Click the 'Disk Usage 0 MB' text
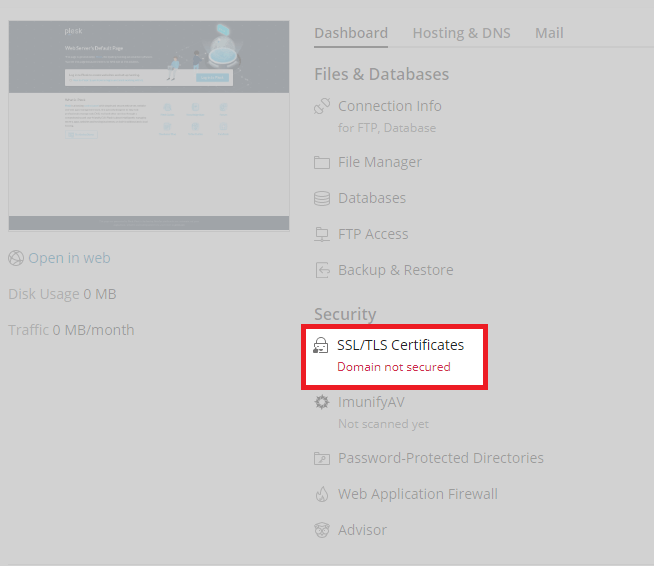The width and height of the screenshot is (654, 566). point(62,294)
